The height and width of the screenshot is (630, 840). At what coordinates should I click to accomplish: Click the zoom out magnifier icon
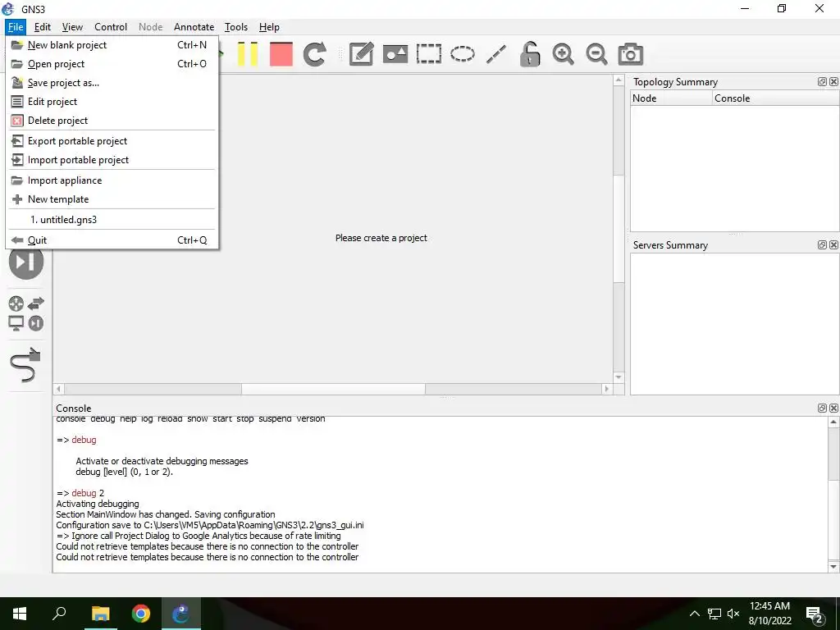coord(596,53)
